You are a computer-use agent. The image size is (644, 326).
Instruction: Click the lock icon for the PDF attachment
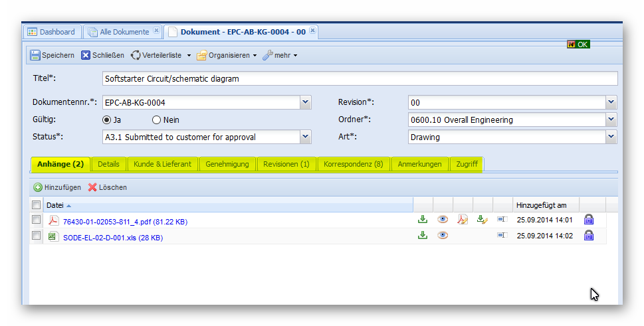pos(588,220)
